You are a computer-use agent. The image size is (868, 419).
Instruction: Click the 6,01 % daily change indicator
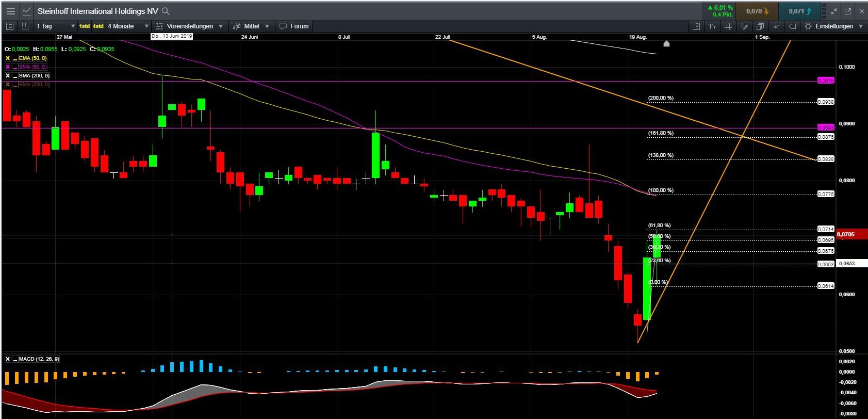point(720,8)
